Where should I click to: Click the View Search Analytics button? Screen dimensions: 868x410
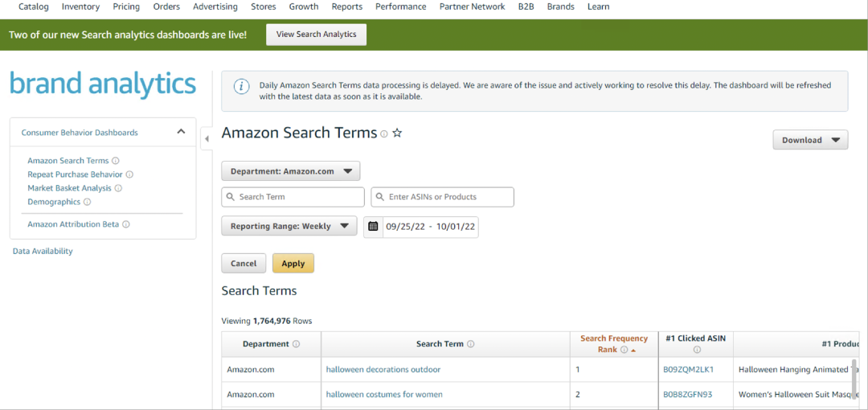[x=316, y=35]
